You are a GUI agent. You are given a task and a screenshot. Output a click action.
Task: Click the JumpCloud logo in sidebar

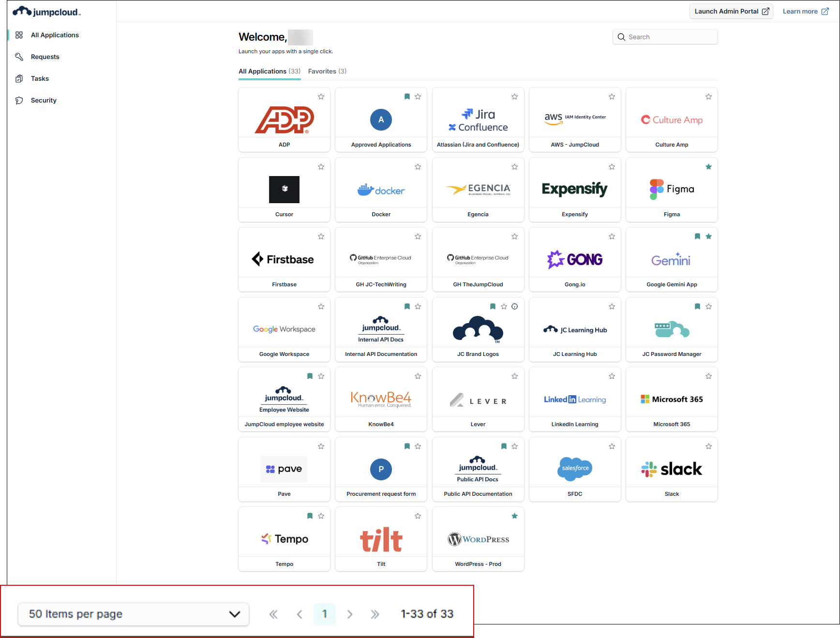(x=47, y=12)
